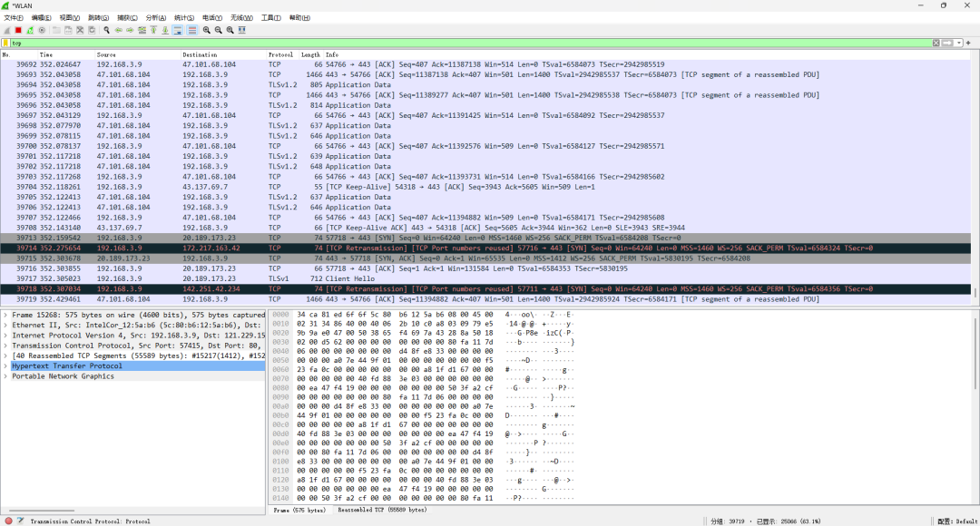Screen dimensions: 980x526
Task: Open the 视图(V) menu
Action: pos(69,17)
